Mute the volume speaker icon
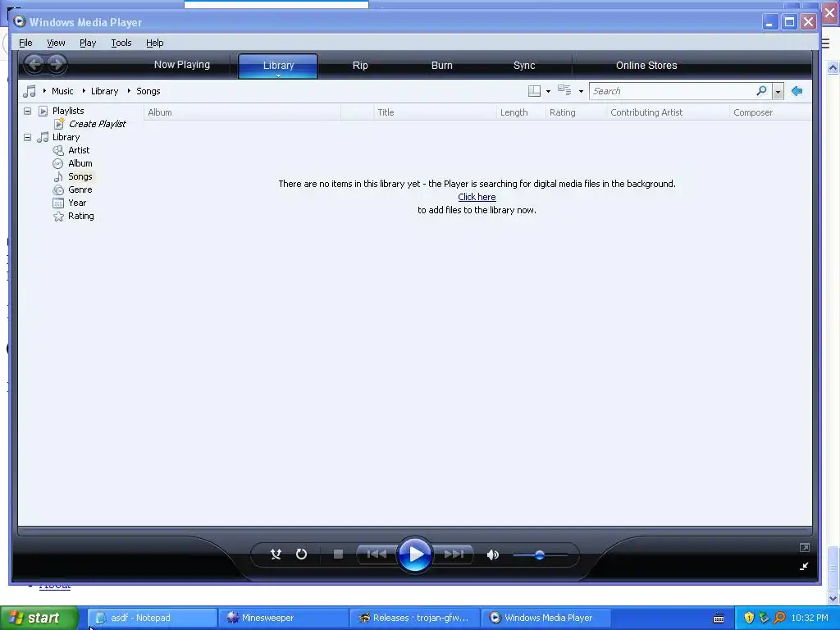 click(493, 555)
